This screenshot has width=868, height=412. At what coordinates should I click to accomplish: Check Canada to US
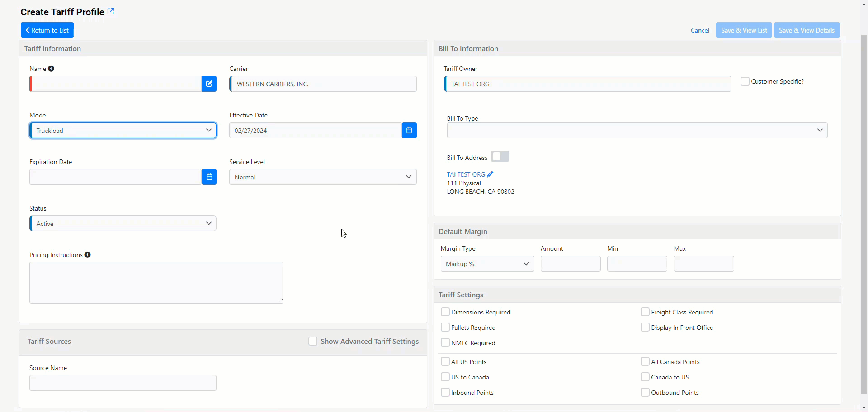(x=645, y=377)
